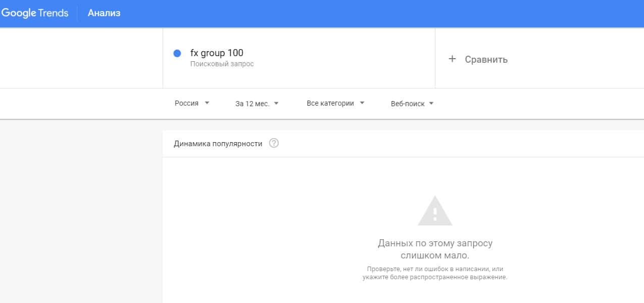The height and width of the screenshot is (303, 644).
Task: Click the Поисковый запрос subtitle
Action: tap(222, 64)
